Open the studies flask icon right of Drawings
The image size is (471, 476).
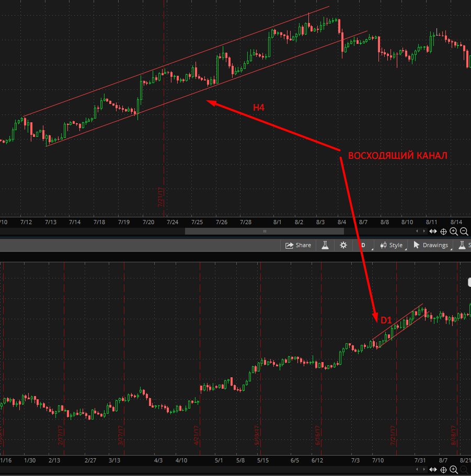[x=462, y=245]
